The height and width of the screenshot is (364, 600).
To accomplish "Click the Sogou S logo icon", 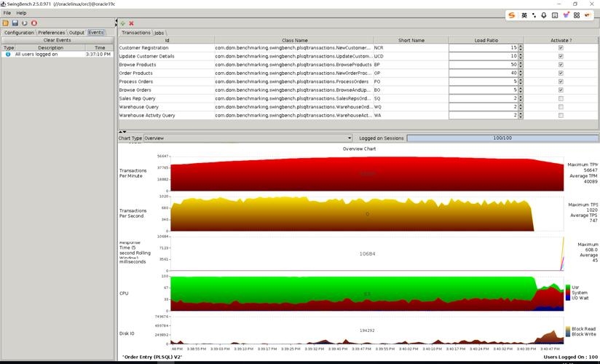I will (x=512, y=15).
